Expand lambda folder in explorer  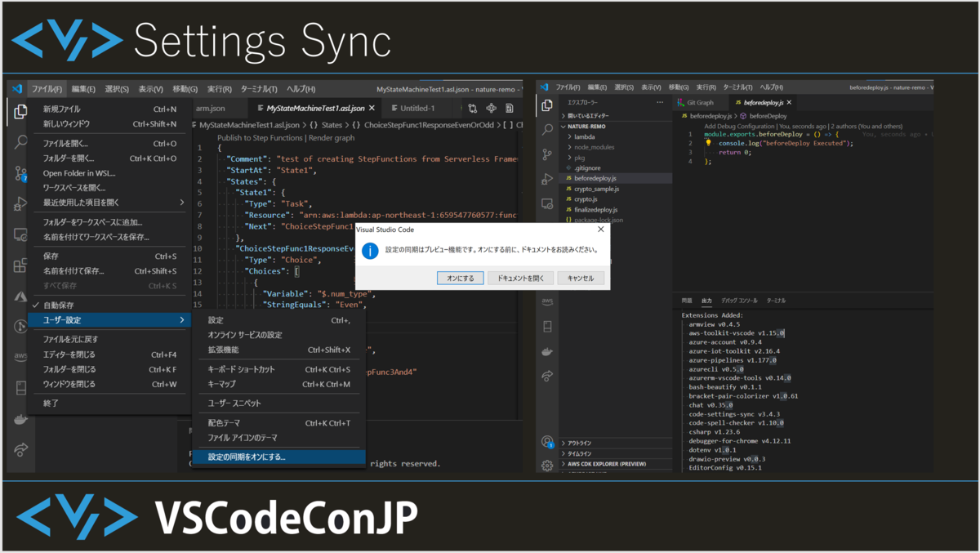(615, 136)
